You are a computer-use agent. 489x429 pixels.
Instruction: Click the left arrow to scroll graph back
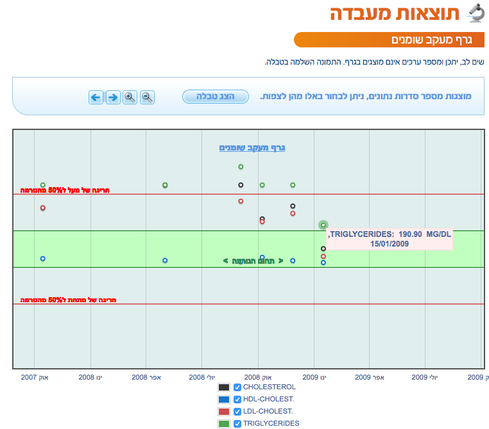pos(96,97)
